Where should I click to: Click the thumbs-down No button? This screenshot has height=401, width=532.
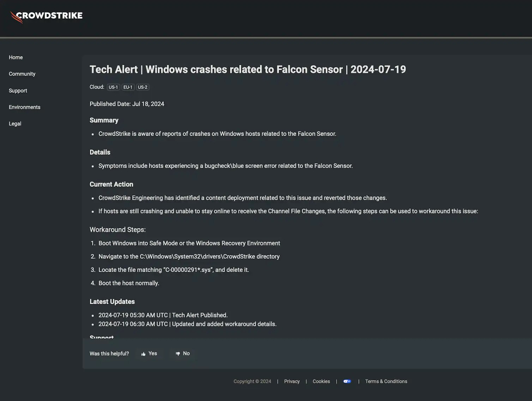(x=183, y=353)
